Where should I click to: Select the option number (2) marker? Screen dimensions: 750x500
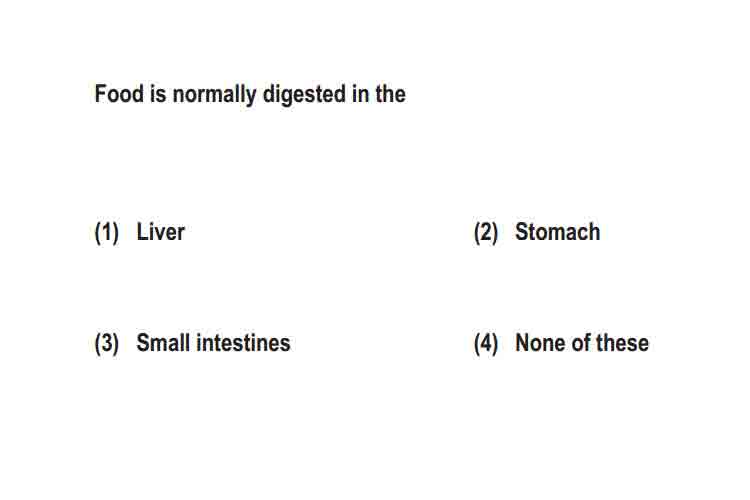click(x=486, y=233)
